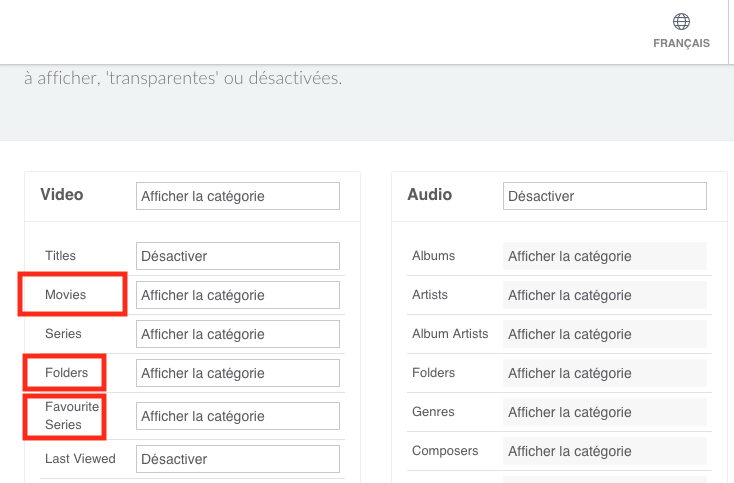Open the Audio Folders dropdown

(x=605, y=373)
